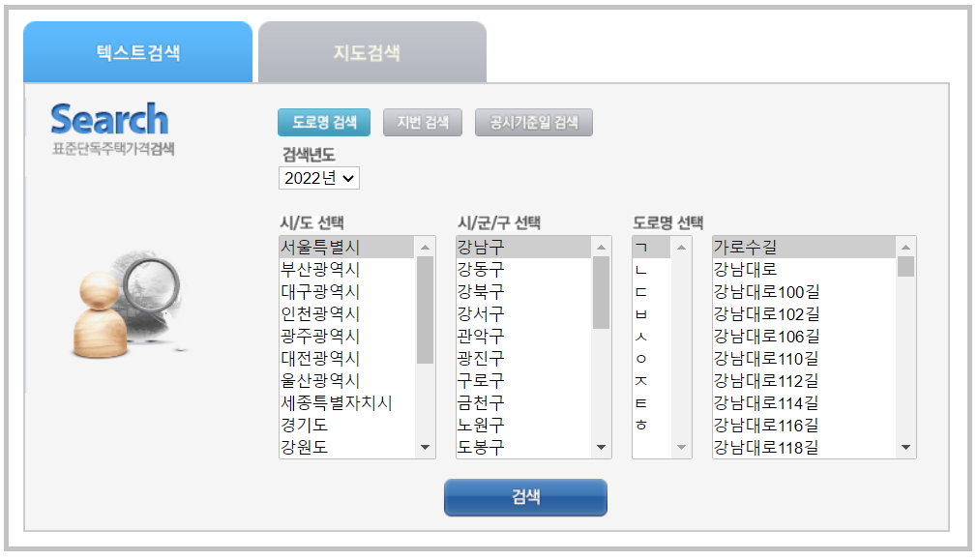This screenshot has height=560, width=978.
Task: Open the 검색년도 year dropdown
Action: tap(318, 177)
